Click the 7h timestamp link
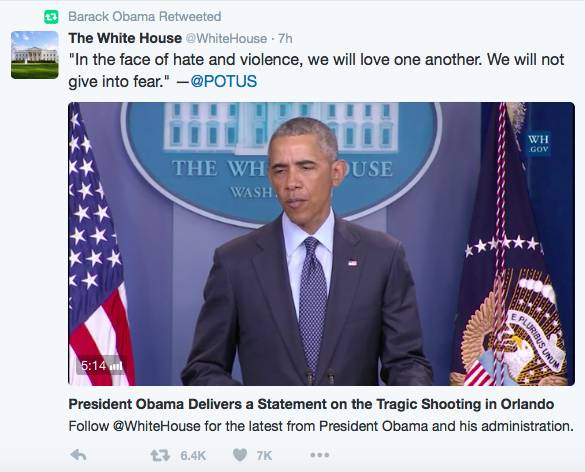The height and width of the screenshot is (472, 585). tap(285, 38)
